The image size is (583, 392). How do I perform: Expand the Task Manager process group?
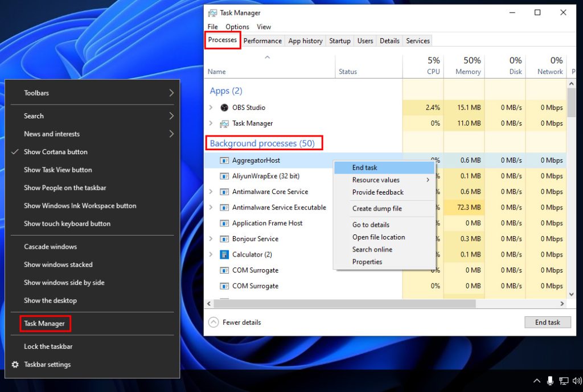pyautogui.click(x=211, y=123)
